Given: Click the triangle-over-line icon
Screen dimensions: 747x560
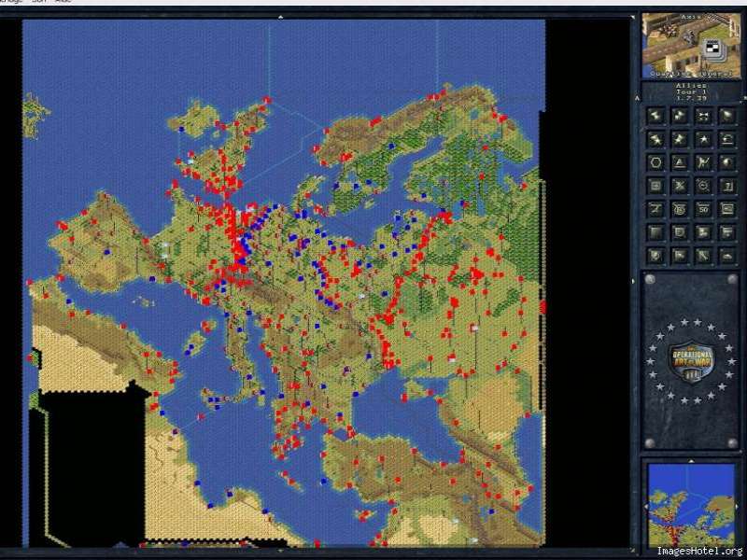Looking at the screenshot, I should [680, 162].
